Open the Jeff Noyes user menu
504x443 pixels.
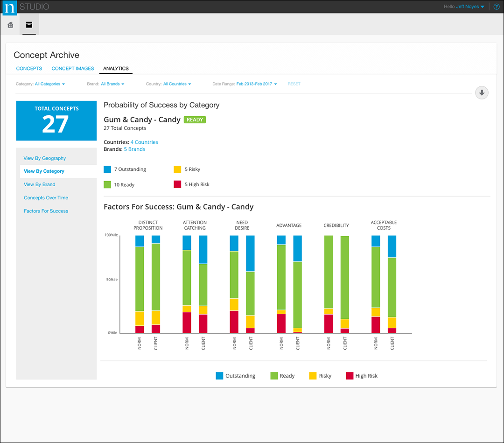[470, 7]
